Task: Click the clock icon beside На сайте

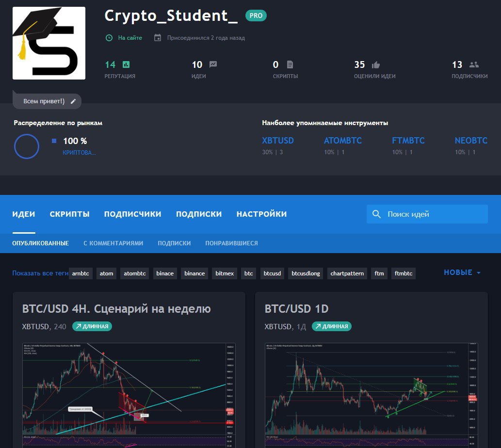Action: click(x=109, y=38)
